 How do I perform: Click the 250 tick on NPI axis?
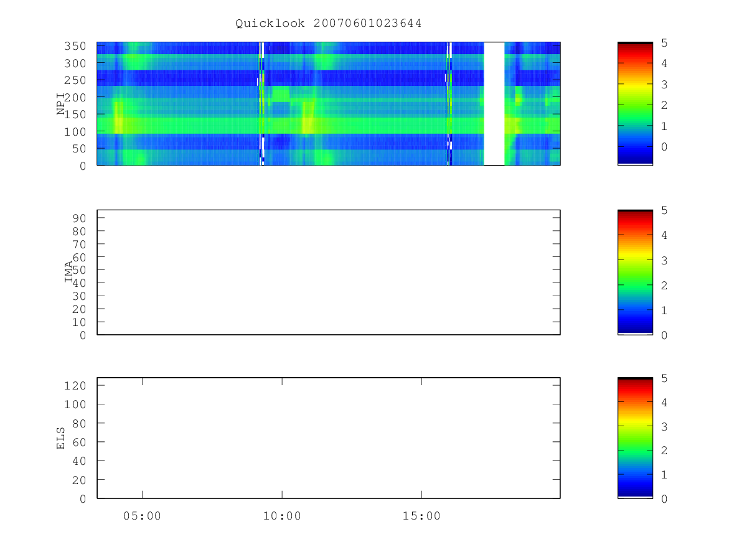tap(76, 80)
